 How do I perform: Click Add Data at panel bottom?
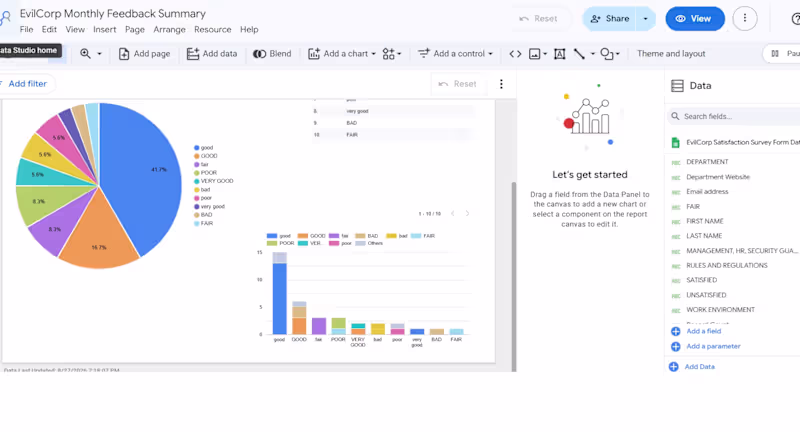point(692,367)
